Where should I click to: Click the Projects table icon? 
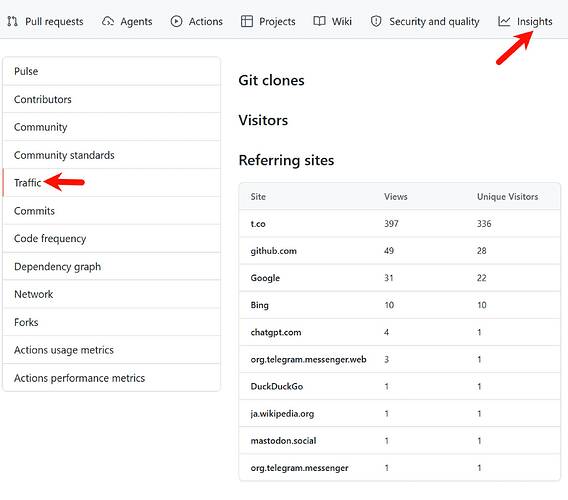coord(247,21)
